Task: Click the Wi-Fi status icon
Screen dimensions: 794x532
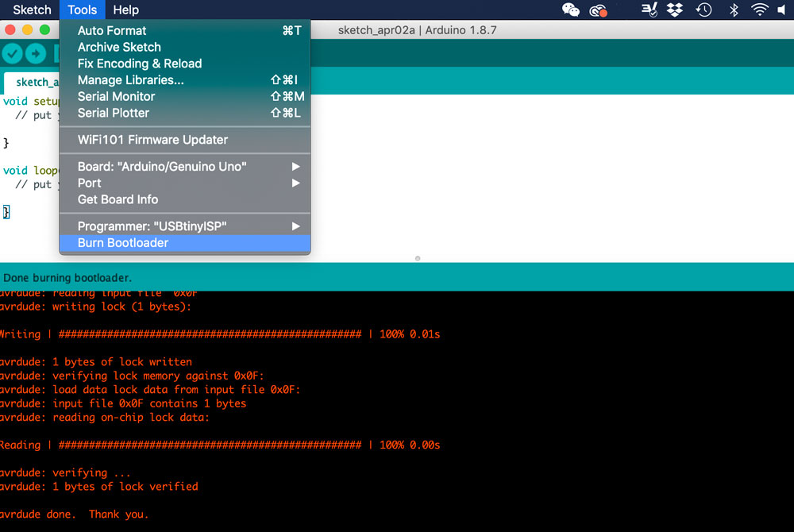Action: pyautogui.click(x=760, y=10)
